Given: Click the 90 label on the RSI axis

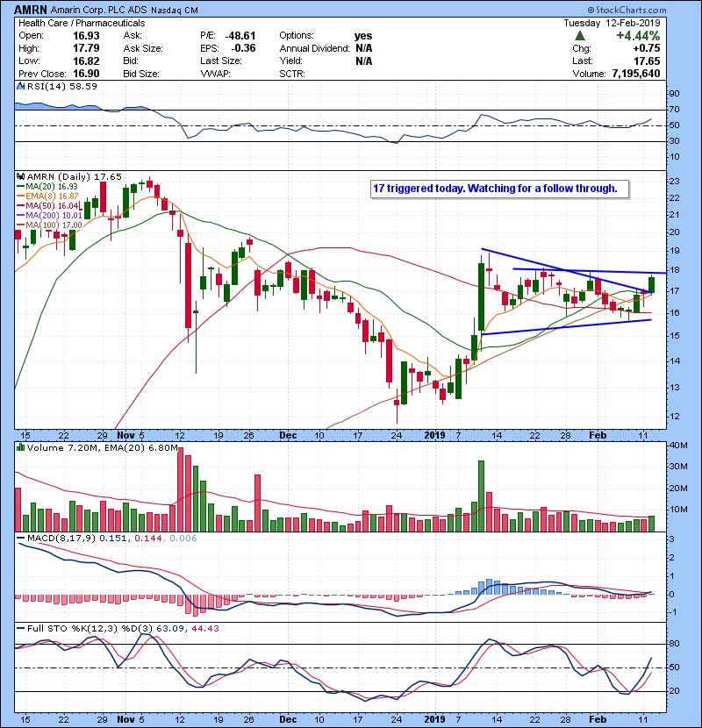Looking at the screenshot, I should tap(674, 93).
